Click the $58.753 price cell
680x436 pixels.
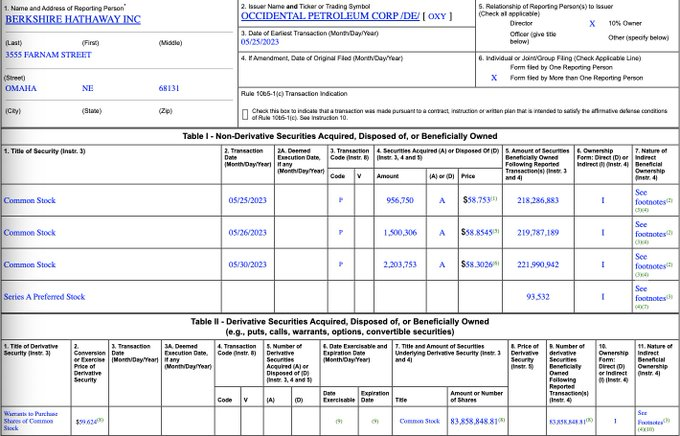pyautogui.click(x=480, y=200)
